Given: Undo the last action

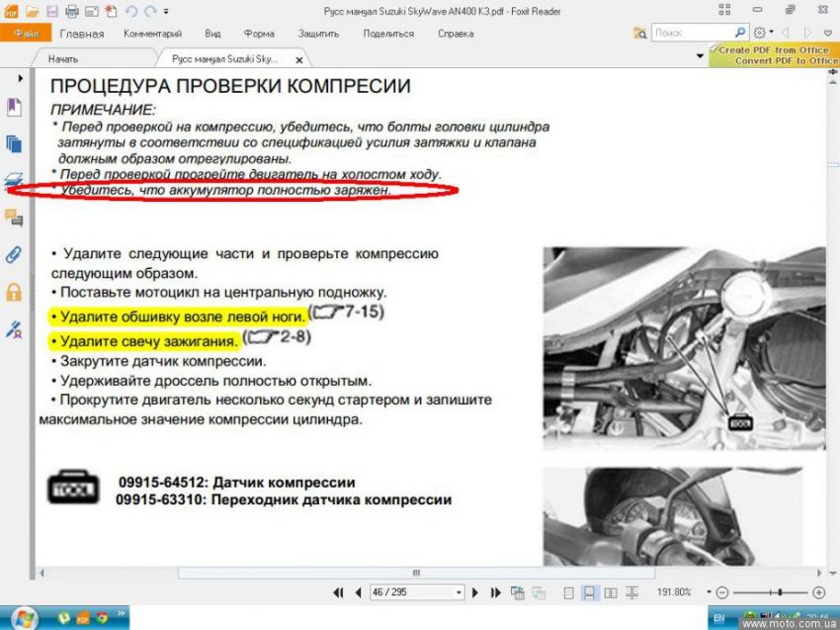Looking at the screenshot, I should point(130,11).
